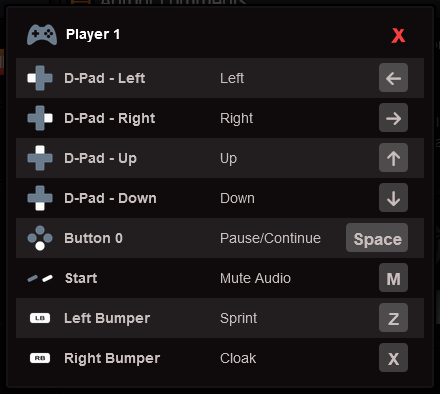Viewport: 440px width, 394px height.
Task: Click the Z key for Sprint
Action: (393, 318)
